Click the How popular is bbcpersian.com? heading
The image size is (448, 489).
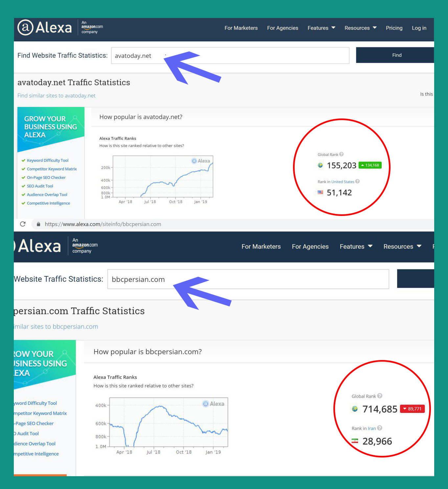[147, 352]
